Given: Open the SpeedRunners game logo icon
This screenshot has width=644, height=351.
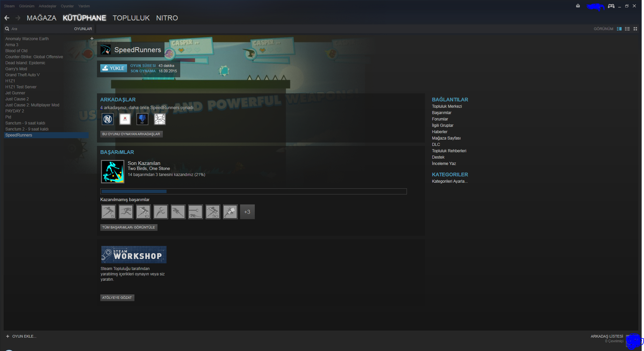Looking at the screenshot, I should tap(106, 50).
